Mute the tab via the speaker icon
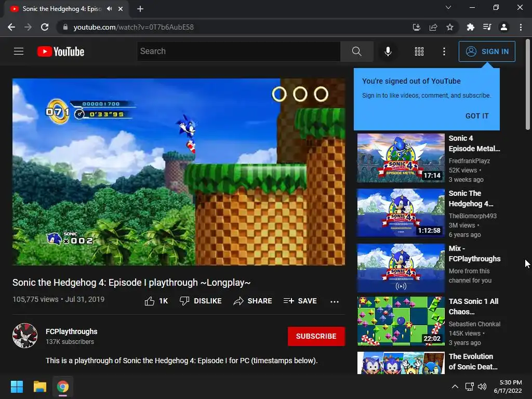This screenshot has width=532, height=399. pyautogui.click(x=109, y=9)
